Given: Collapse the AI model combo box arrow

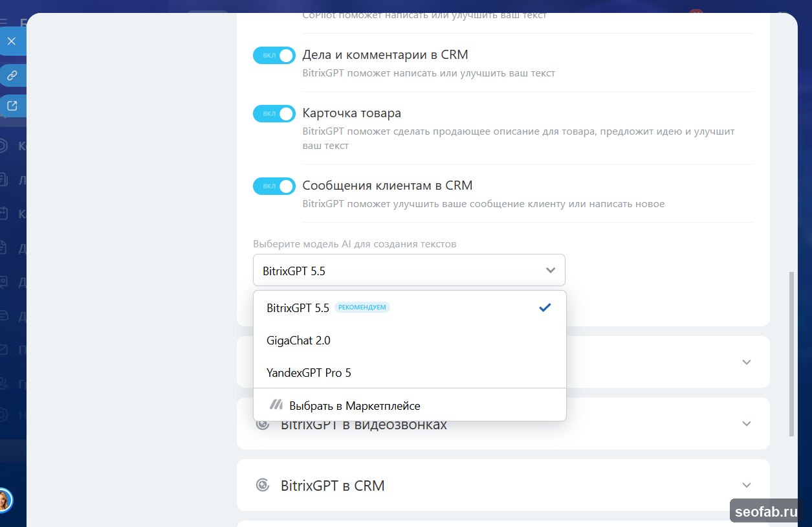Looking at the screenshot, I should pos(551,270).
